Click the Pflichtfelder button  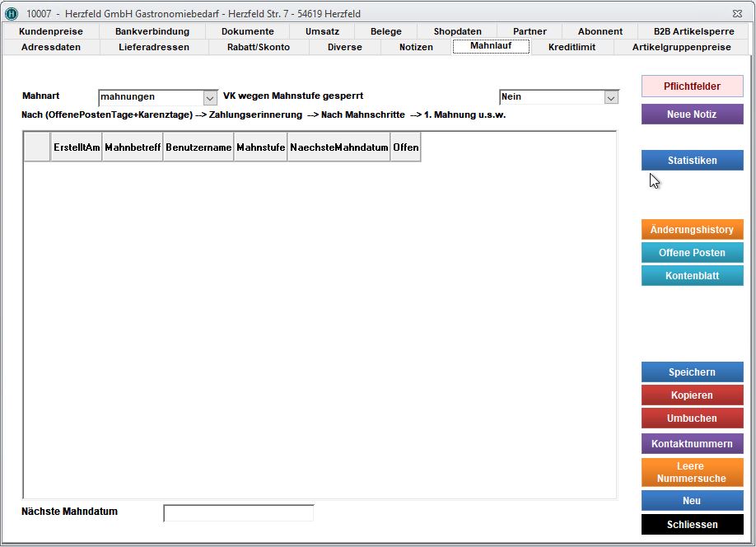pos(692,86)
